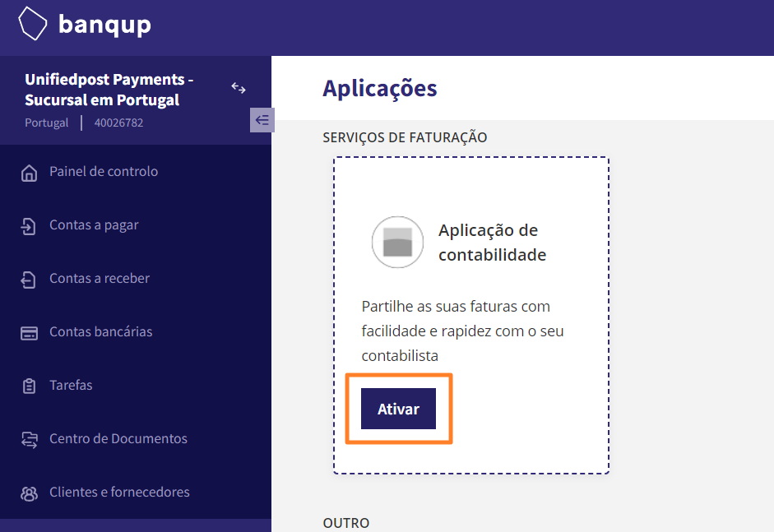The width and height of the screenshot is (774, 532).
Task: Click the Clientes e fornecedores people icon
Action: tap(29, 493)
